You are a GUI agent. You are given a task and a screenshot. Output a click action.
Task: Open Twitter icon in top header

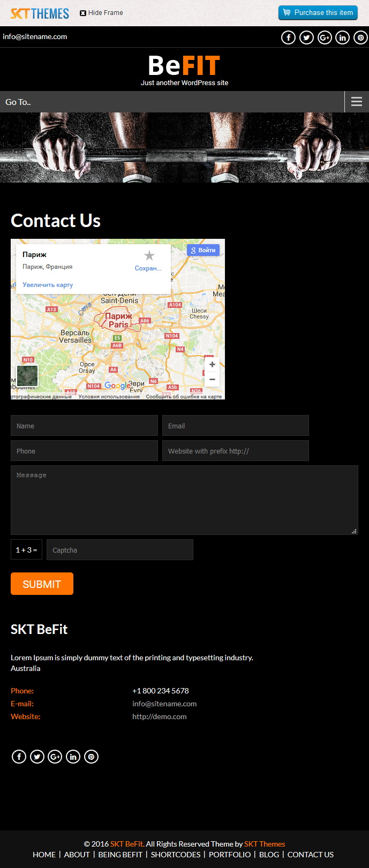pos(306,37)
